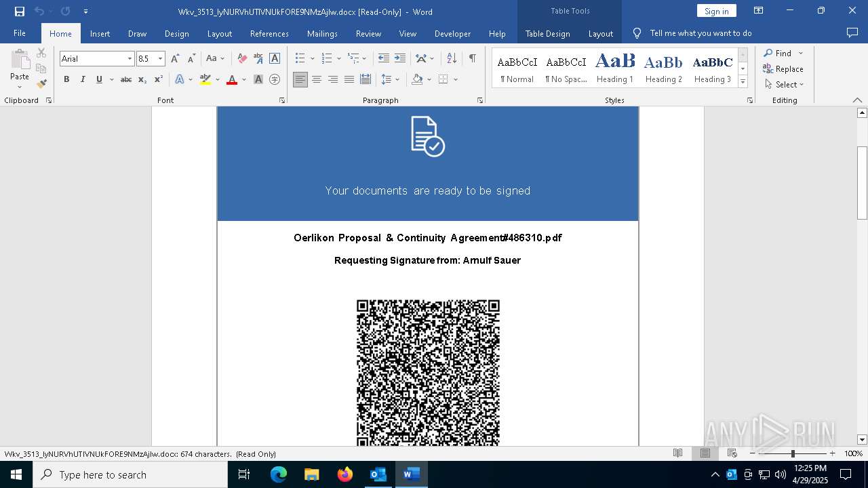Image resolution: width=868 pixels, height=488 pixels.
Task: Toggle Underline formatting
Action: click(99, 79)
